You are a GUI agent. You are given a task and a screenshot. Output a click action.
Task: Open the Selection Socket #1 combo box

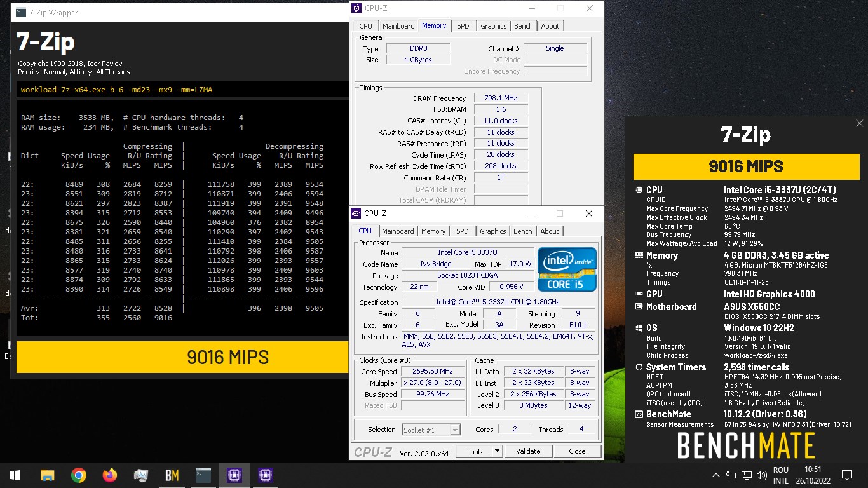pos(431,430)
